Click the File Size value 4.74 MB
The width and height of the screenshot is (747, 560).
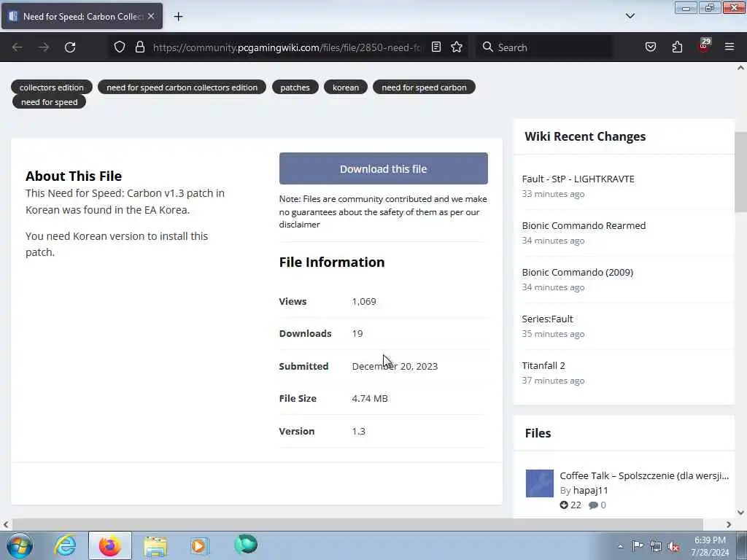click(370, 398)
